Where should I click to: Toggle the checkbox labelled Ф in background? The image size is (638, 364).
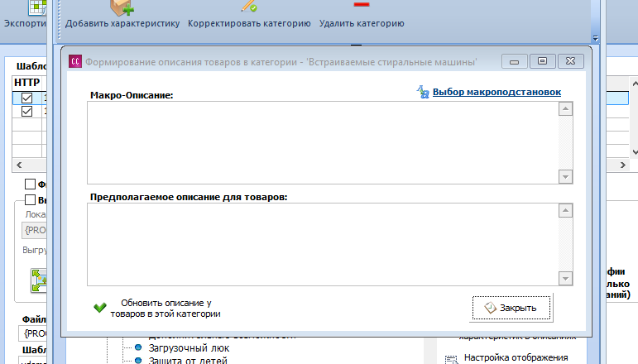30,184
